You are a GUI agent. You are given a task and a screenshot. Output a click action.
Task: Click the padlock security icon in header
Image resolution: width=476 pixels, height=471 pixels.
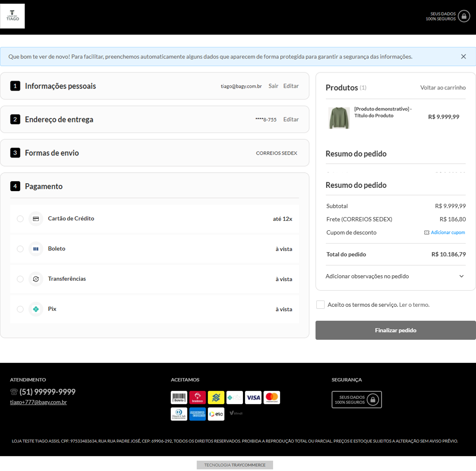tap(464, 16)
